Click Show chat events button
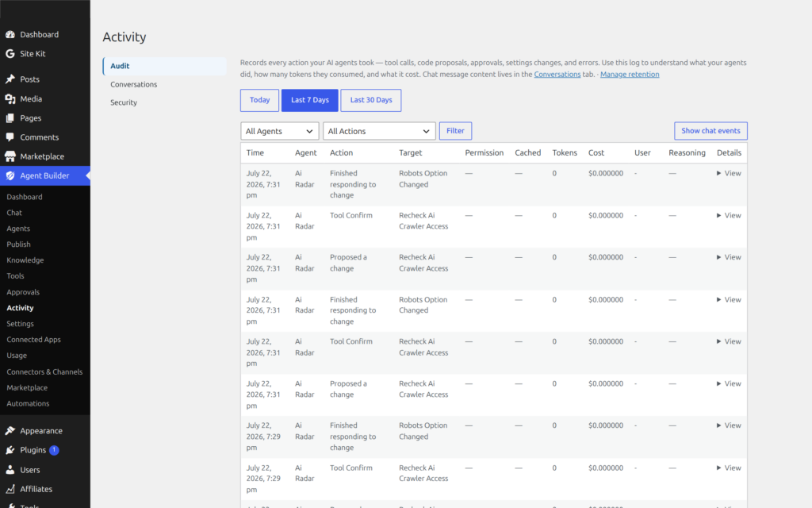Screen dimensions: 812x508 tap(710, 131)
